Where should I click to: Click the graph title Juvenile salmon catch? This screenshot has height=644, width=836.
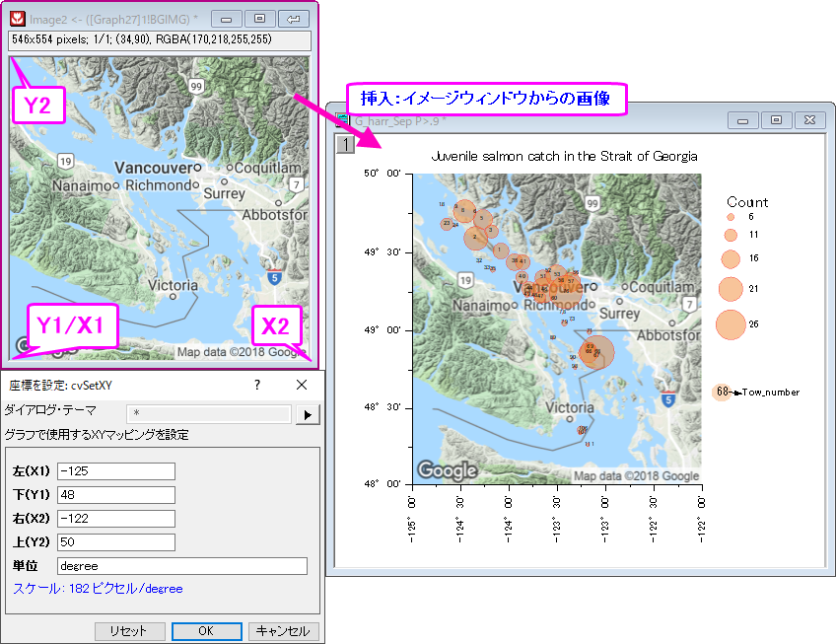click(564, 157)
